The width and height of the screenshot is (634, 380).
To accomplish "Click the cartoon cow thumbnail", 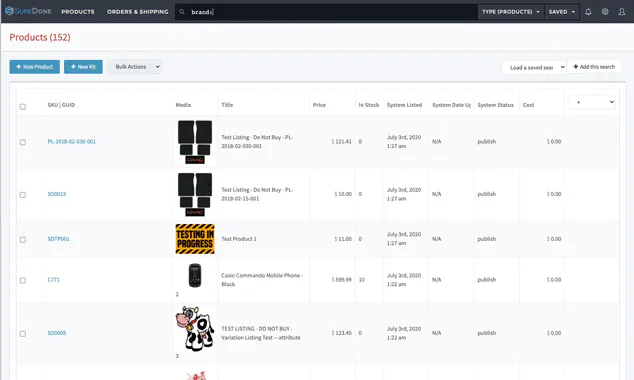I will coord(195,328).
